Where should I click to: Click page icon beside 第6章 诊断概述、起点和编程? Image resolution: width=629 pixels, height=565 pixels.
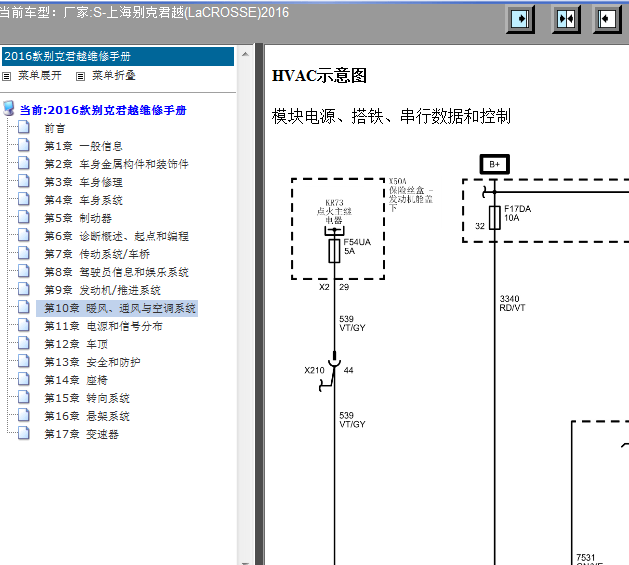coord(24,235)
